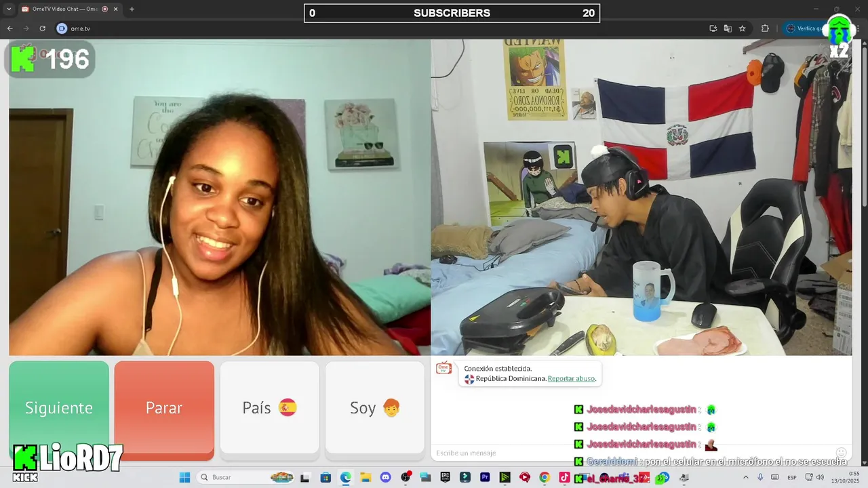Click the República Dominicana connection text
868x488 pixels.
(x=511, y=379)
